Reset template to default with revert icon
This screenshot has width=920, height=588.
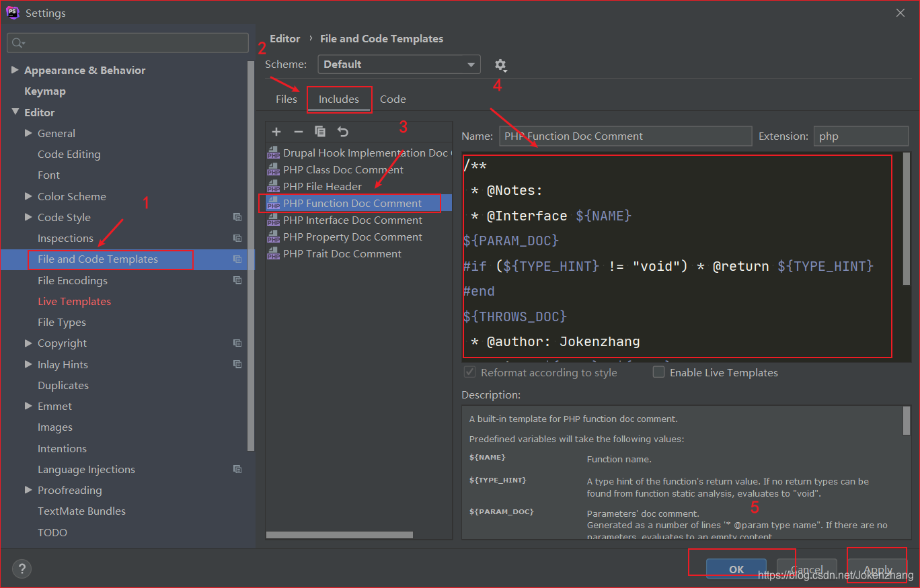coord(343,132)
